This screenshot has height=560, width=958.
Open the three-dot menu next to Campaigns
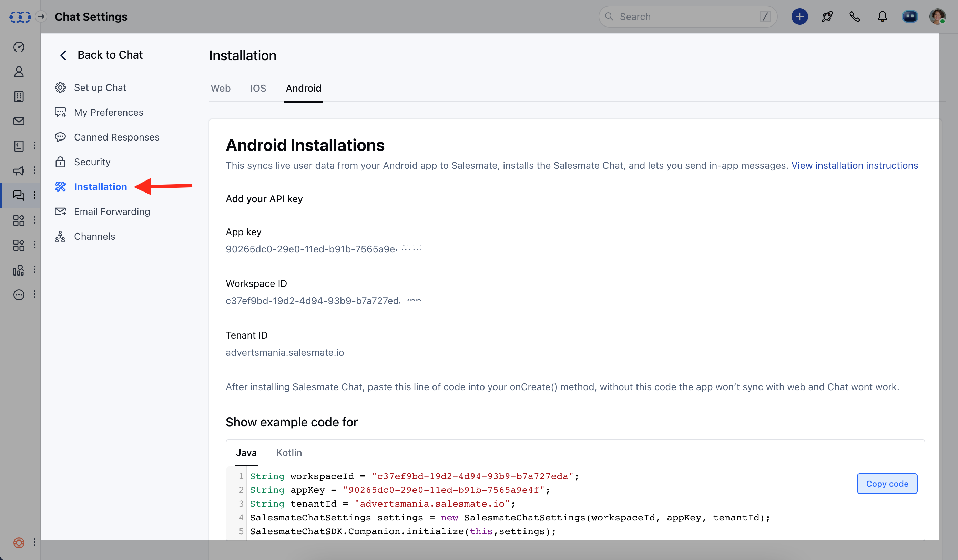[x=35, y=170]
